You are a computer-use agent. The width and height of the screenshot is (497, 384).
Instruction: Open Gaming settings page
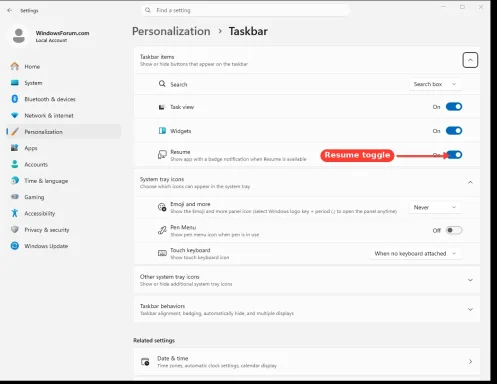click(63, 197)
